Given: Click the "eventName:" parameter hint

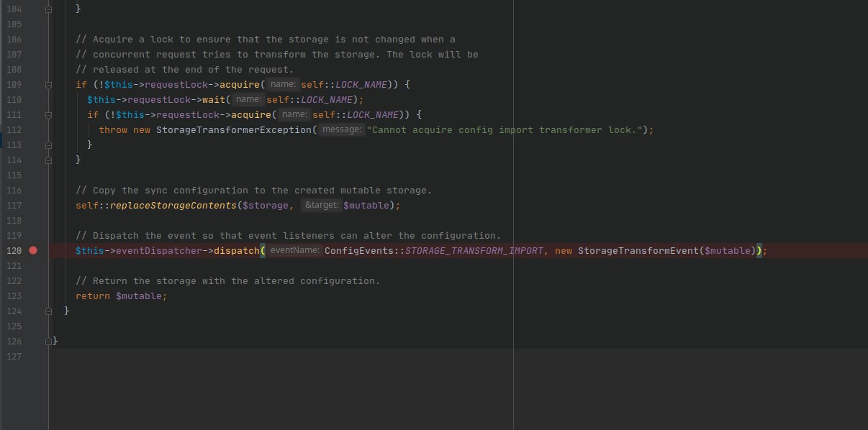Looking at the screenshot, I should 294,250.
